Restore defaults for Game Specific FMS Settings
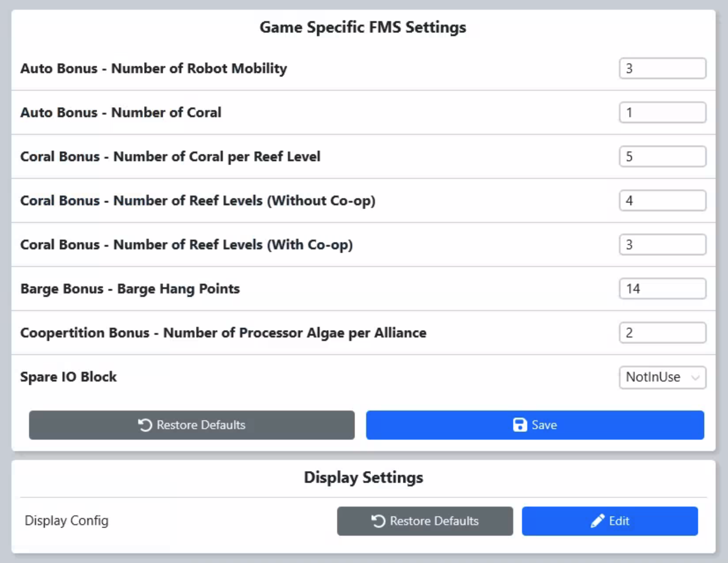Image resolution: width=728 pixels, height=563 pixels. pyautogui.click(x=191, y=425)
